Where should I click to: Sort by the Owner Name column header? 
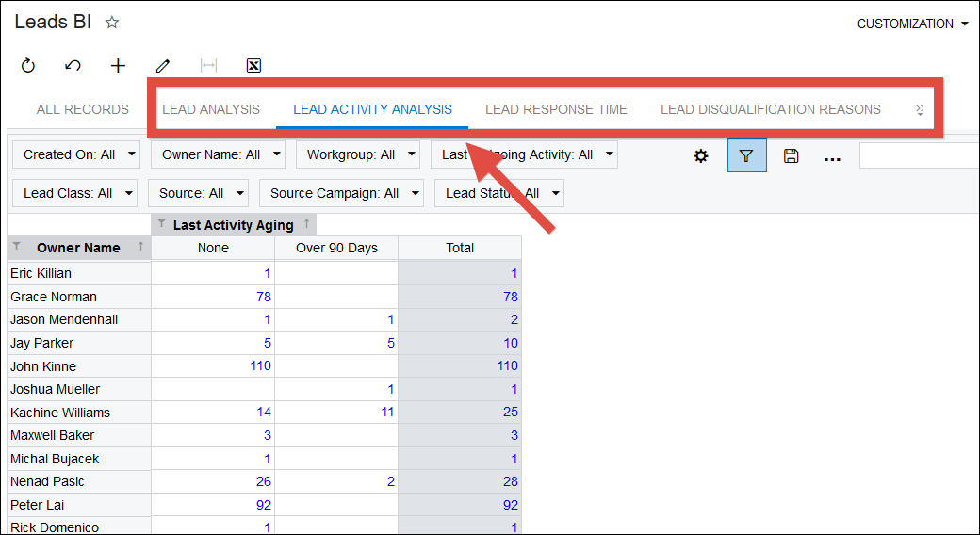pos(78,248)
